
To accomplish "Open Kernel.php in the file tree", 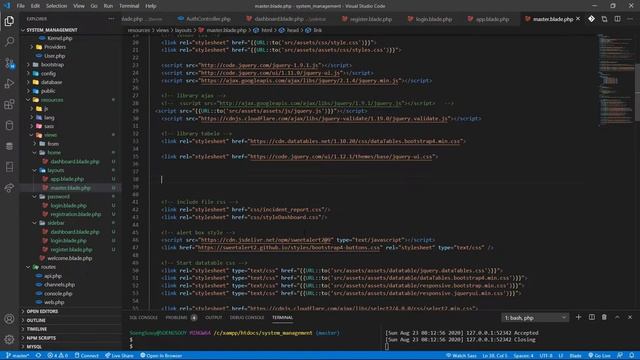I will tap(60, 38).
